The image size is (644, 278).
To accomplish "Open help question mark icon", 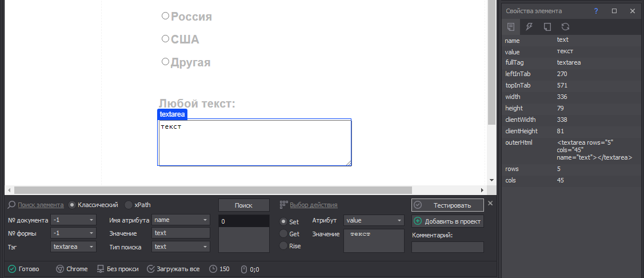I will click(x=597, y=11).
